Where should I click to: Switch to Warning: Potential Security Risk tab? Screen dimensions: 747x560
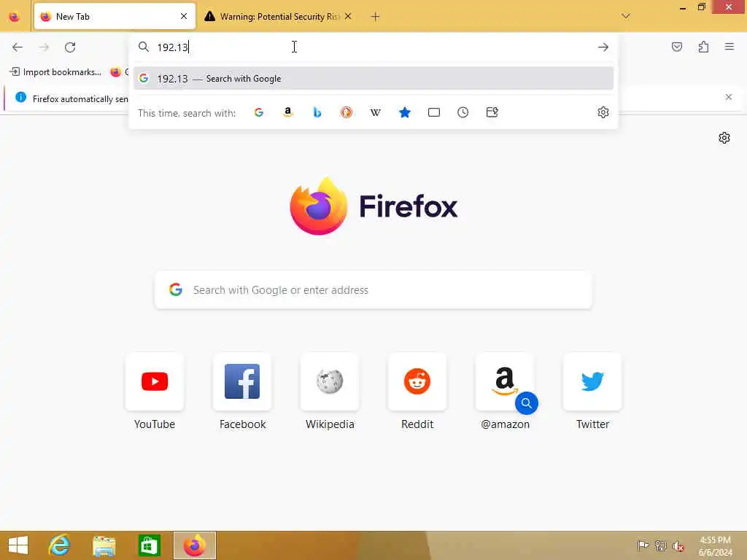(279, 17)
